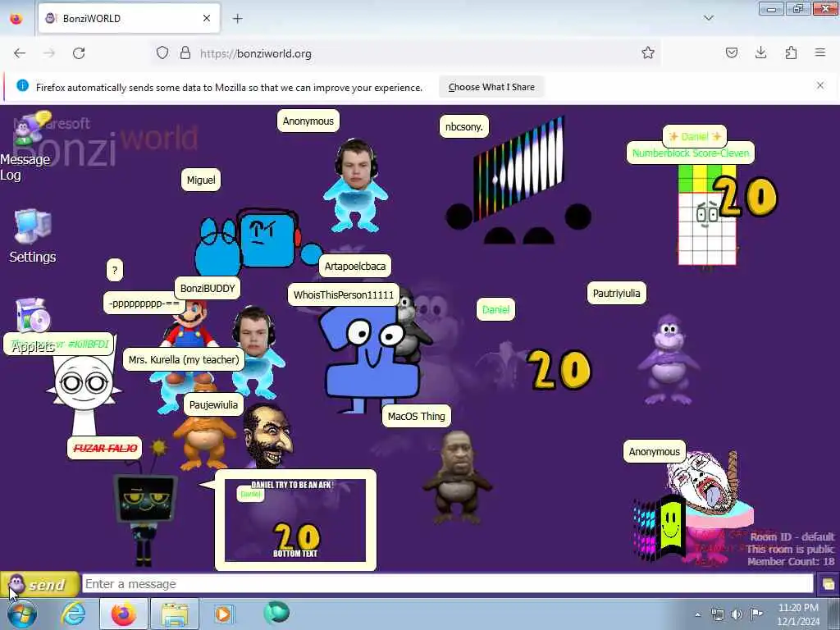
Task: Click the brown gorilla with man's face
Action: pos(456,477)
